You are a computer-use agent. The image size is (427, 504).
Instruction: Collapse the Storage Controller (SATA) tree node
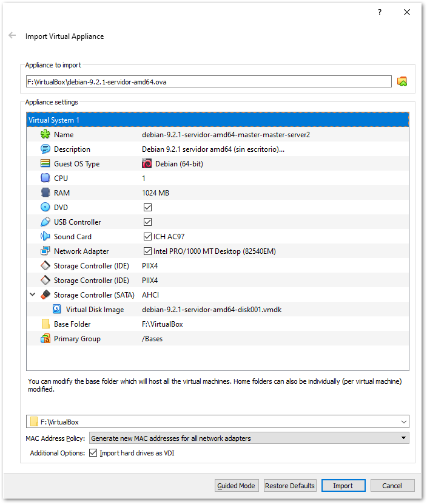pyautogui.click(x=32, y=295)
